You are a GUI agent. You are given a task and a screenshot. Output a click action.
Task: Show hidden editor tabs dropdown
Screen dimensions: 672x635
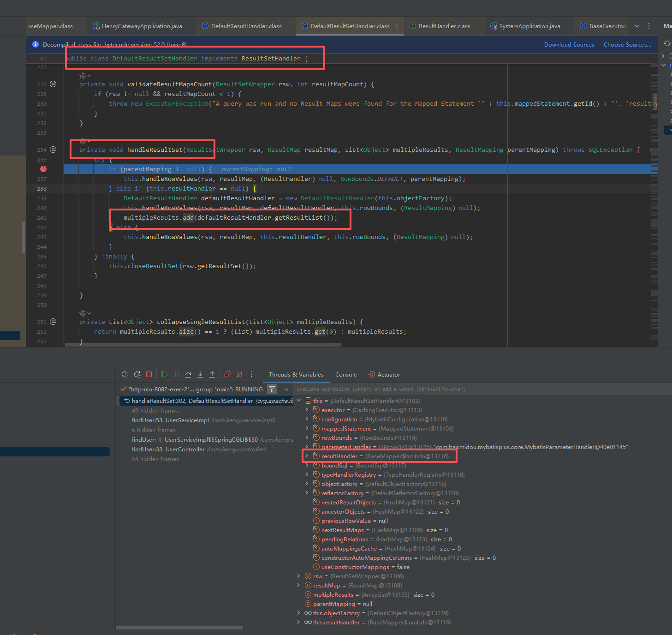click(x=637, y=26)
